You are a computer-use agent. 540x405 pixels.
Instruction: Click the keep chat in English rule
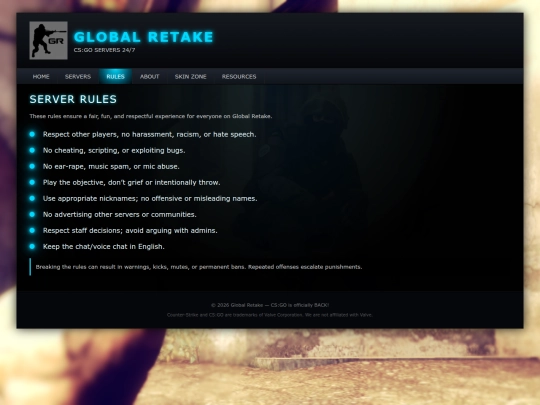pos(104,247)
